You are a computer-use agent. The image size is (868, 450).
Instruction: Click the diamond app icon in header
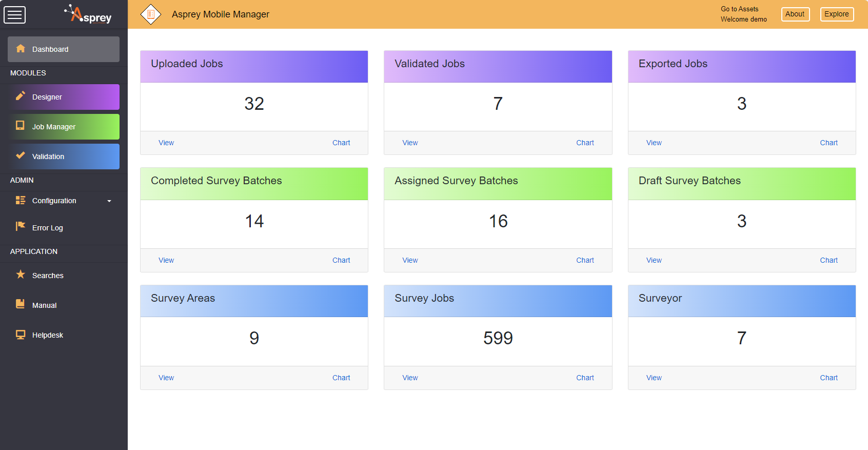pos(151,14)
